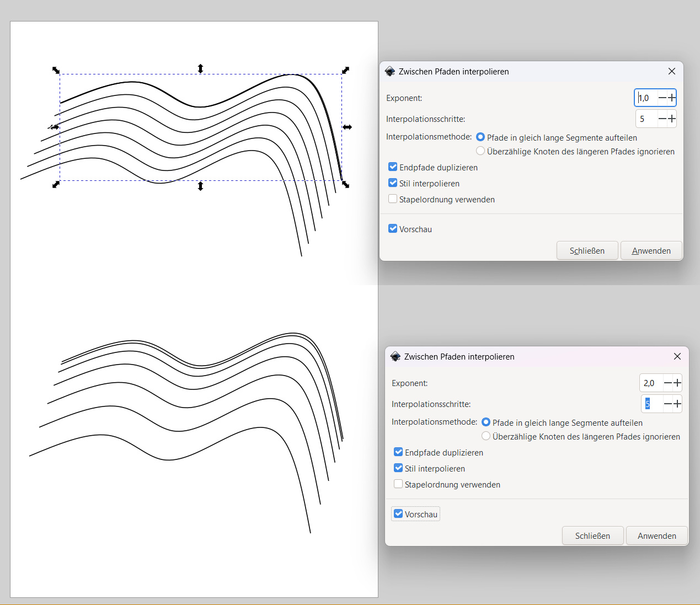
Task: Click the right-middle horizontal resize handle of the selection
Action: click(347, 127)
